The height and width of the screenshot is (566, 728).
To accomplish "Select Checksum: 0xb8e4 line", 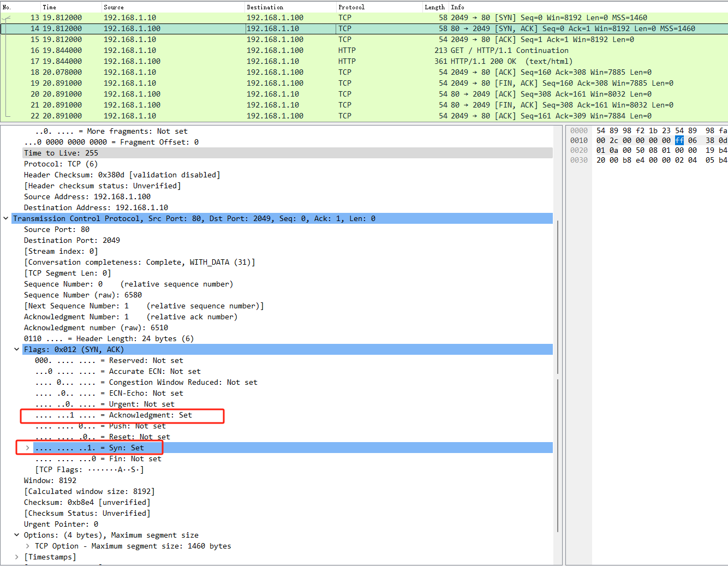I will 87,502.
